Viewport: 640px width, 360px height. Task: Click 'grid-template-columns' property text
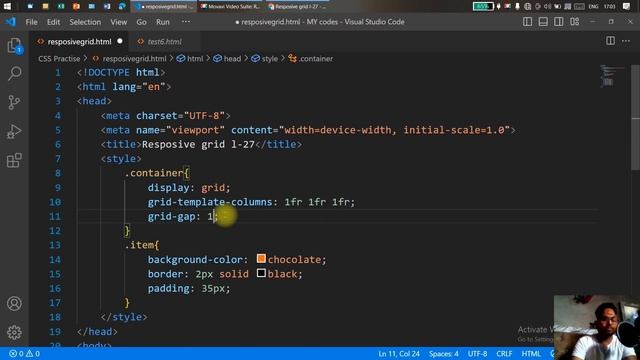(x=210, y=202)
